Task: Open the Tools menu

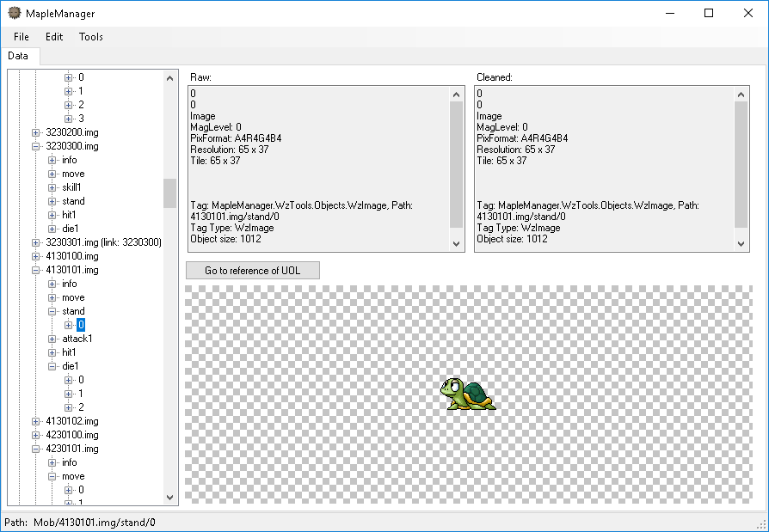Action: click(90, 37)
